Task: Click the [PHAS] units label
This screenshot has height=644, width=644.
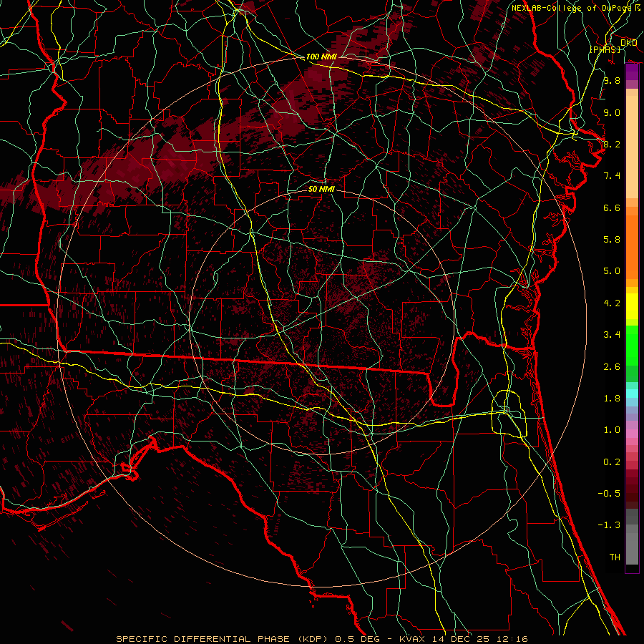Action: (x=605, y=49)
